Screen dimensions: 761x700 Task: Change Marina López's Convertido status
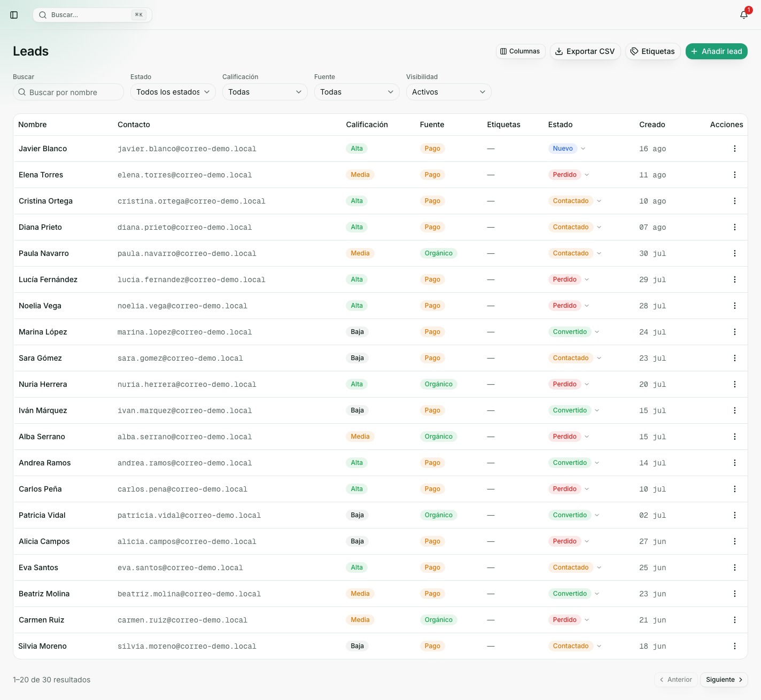click(x=574, y=332)
